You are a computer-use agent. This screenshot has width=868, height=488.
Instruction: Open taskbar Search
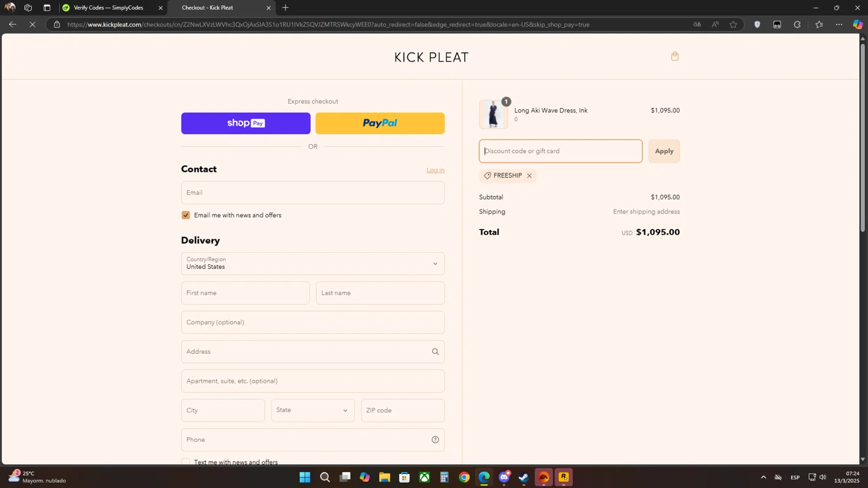[x=325, y=477]
